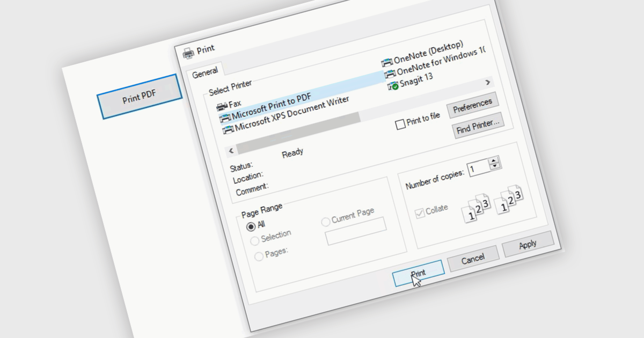Select the Selection radio button
The image size is (644, 338).
coord(254,241)
